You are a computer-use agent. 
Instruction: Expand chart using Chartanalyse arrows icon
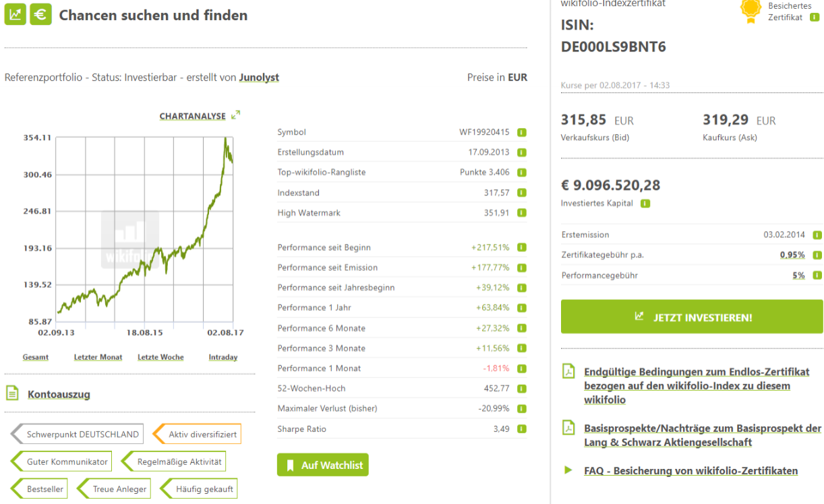pos(235,116)
